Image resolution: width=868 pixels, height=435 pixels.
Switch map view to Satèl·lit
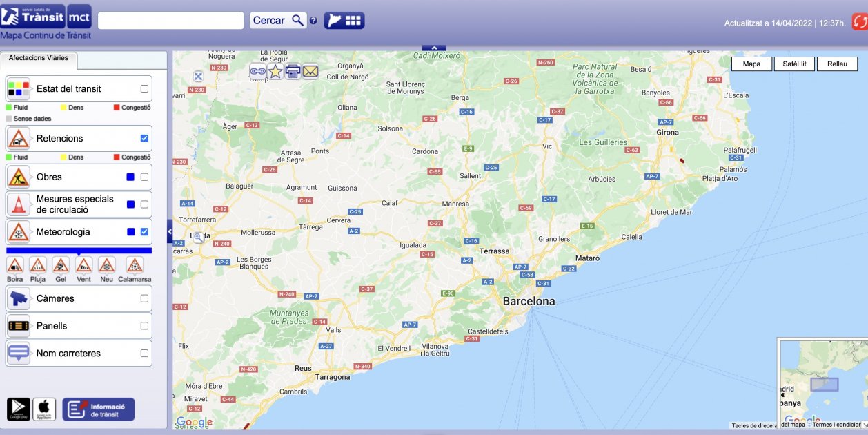794,64
